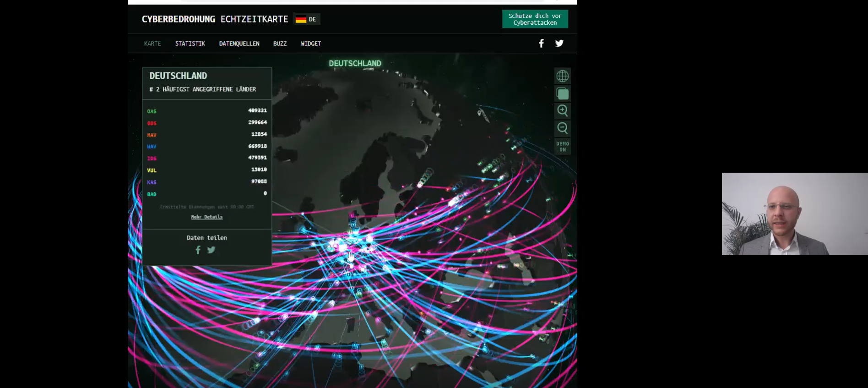Zoom in on the map
This screenshot has height=388, width=868.
[562, 111]
